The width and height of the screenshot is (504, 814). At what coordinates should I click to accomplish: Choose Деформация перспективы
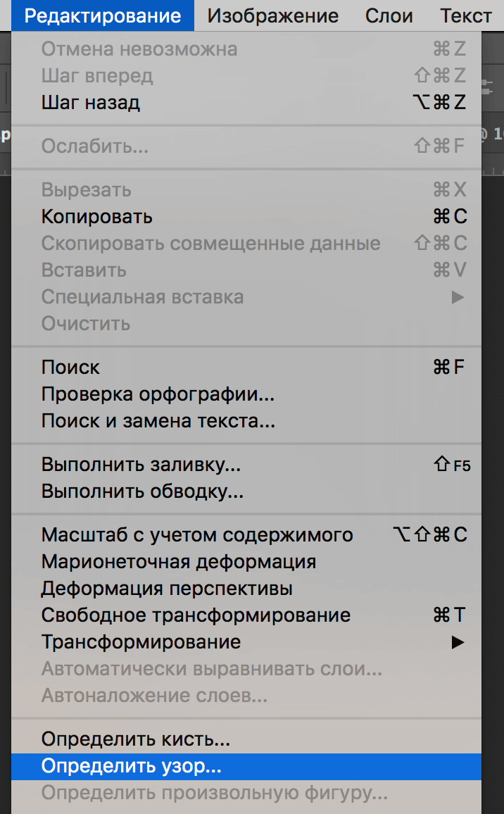pos(167,589)
